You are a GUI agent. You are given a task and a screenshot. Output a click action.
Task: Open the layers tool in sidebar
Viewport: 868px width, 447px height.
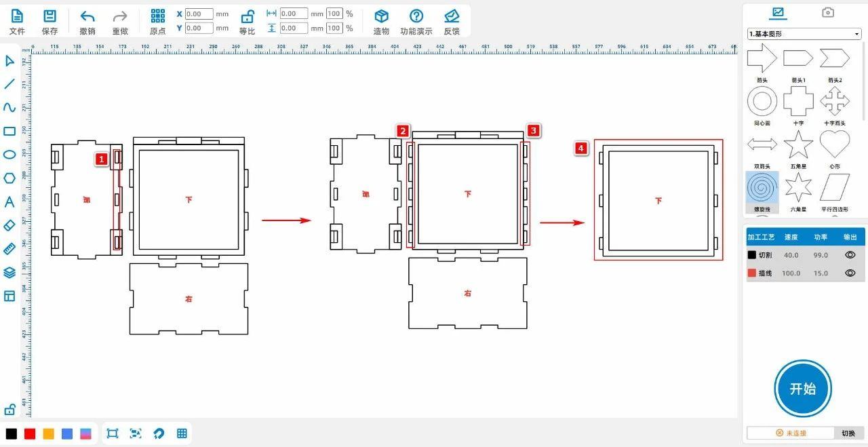click(9, 272)
